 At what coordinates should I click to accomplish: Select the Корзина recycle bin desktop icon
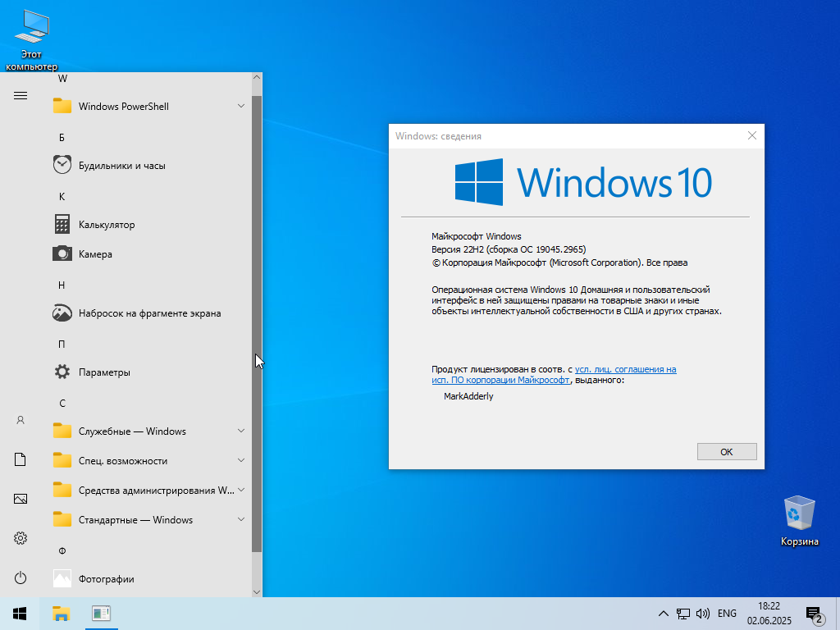tap(799, 521)
